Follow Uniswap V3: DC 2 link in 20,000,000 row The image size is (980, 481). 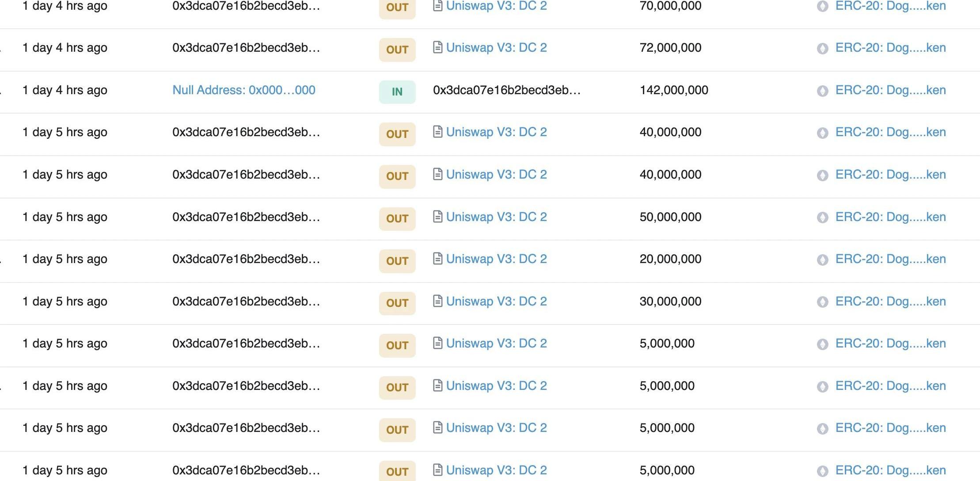[496, 259]
